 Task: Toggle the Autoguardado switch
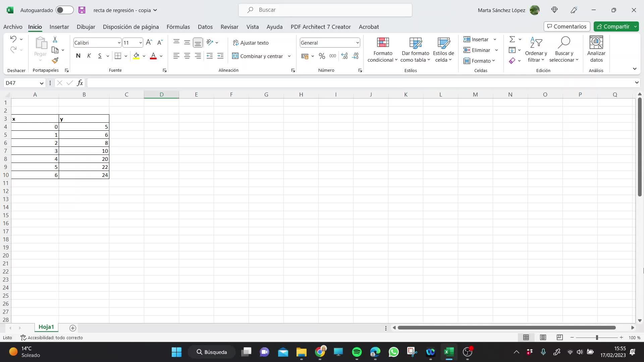[64, 10]
